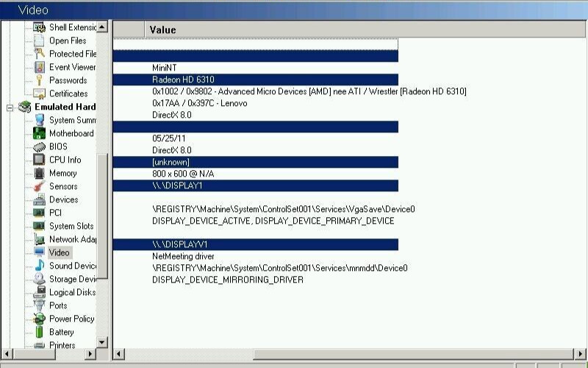Click the Protected Files key icon

pyautogui.click(x=39, y=54)
